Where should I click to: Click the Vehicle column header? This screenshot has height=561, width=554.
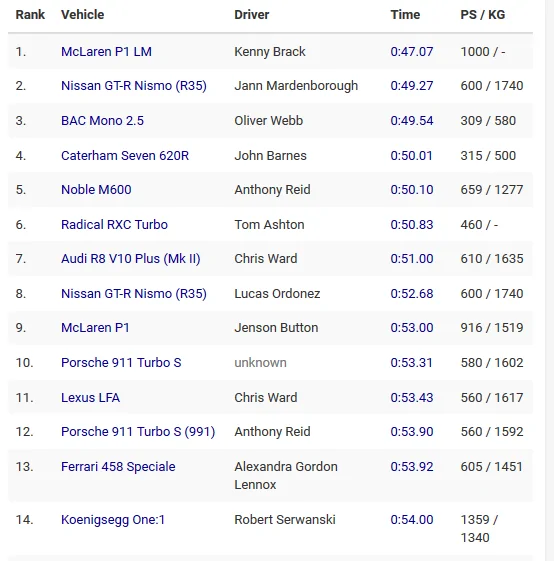(83, 15)
